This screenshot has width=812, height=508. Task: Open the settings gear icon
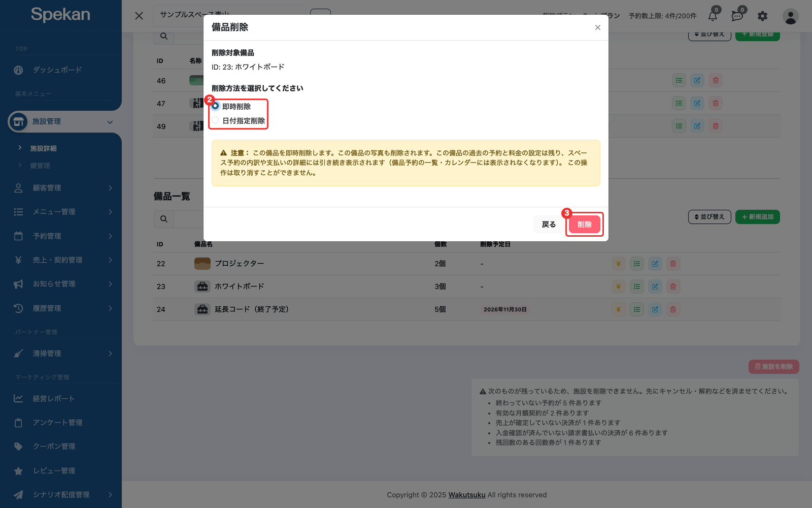(x=763, y=16)
